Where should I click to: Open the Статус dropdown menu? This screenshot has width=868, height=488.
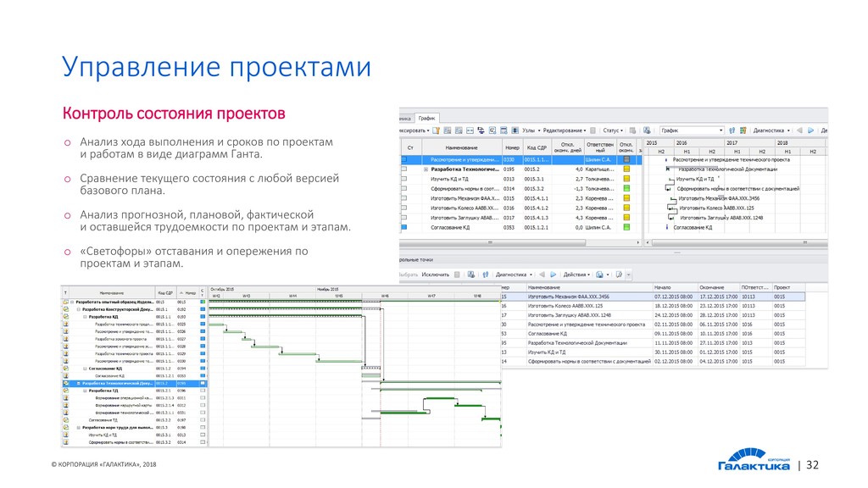pos(612,130)
